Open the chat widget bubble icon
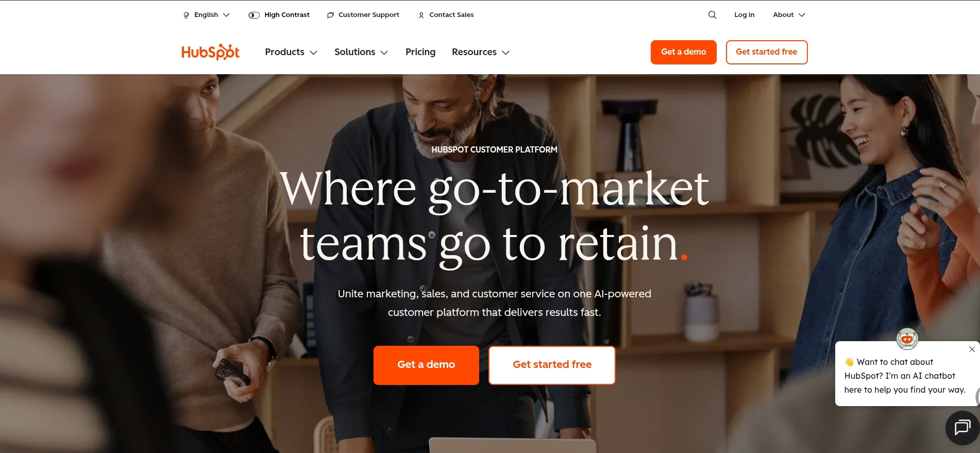 point(962,427)
